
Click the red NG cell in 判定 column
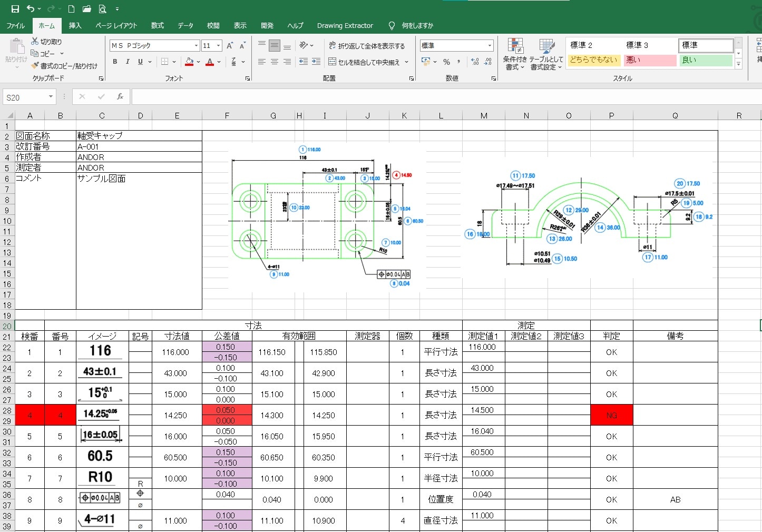[611, 415]
